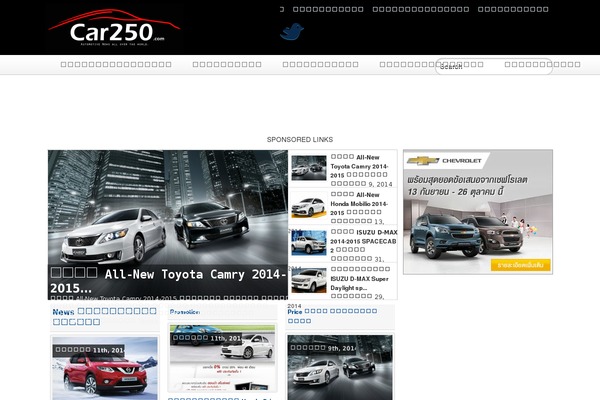Open the All-New Toyota Camry 2014-2015 headline

[168, 281]
